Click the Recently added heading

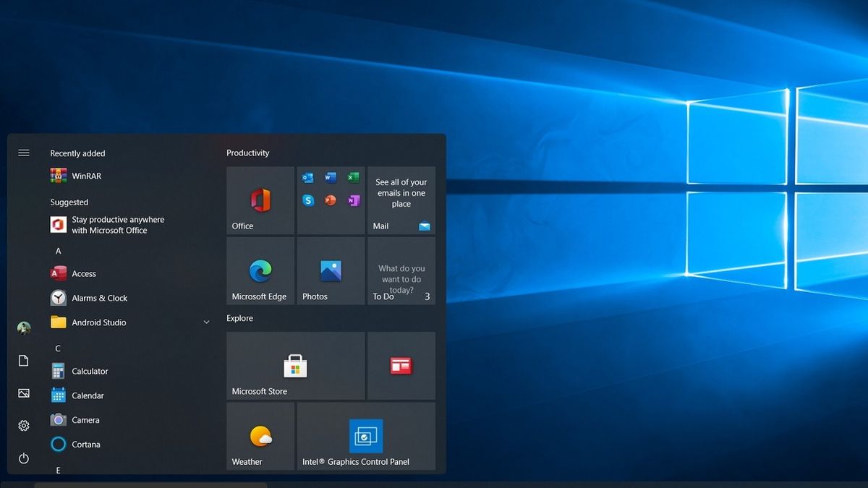pyautogui.click(x=77, y=153)
